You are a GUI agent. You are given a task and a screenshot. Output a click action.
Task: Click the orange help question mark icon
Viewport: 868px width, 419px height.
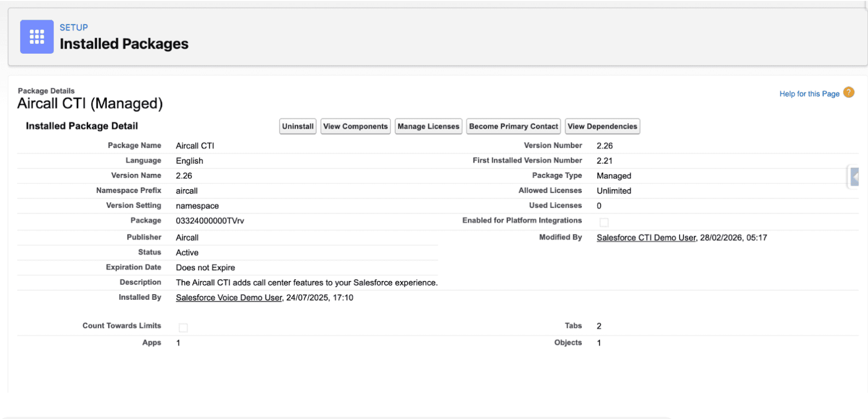848,92
